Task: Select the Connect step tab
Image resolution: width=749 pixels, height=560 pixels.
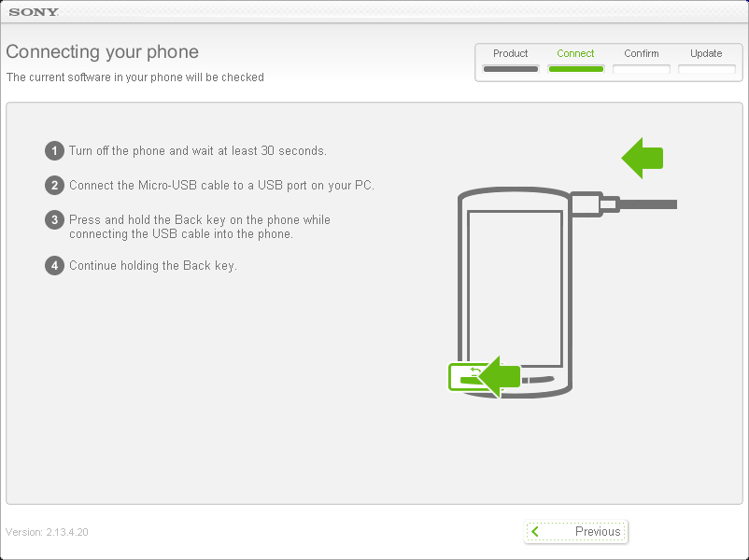Action: coord(575,53)
